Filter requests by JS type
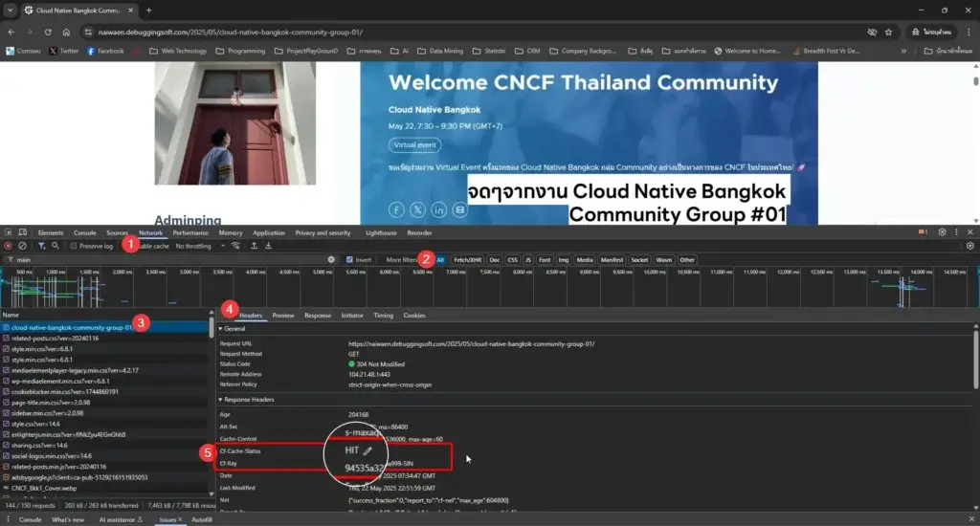 [528, 260]
